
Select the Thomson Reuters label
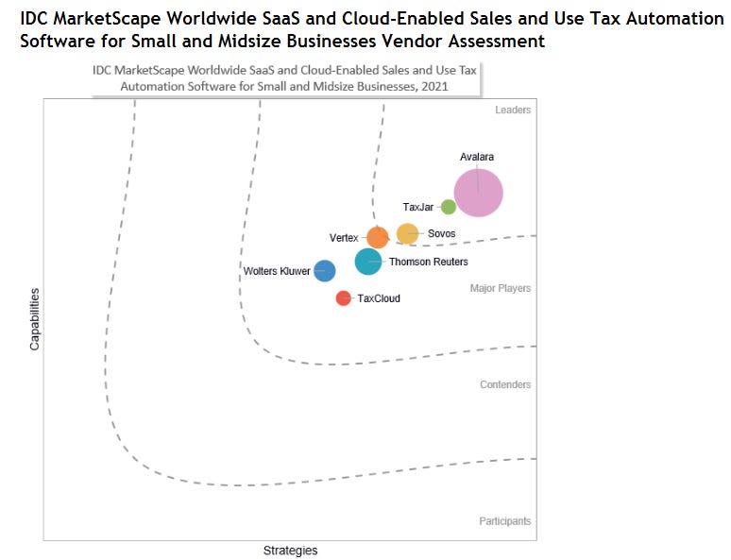pyautogui.click(x=429, y=262)
